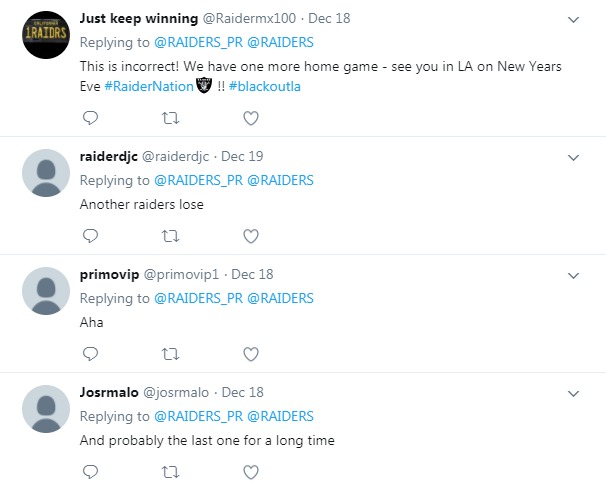Retweet Josrmalo's tweet

pyautogui.click(x=170, y=470)
